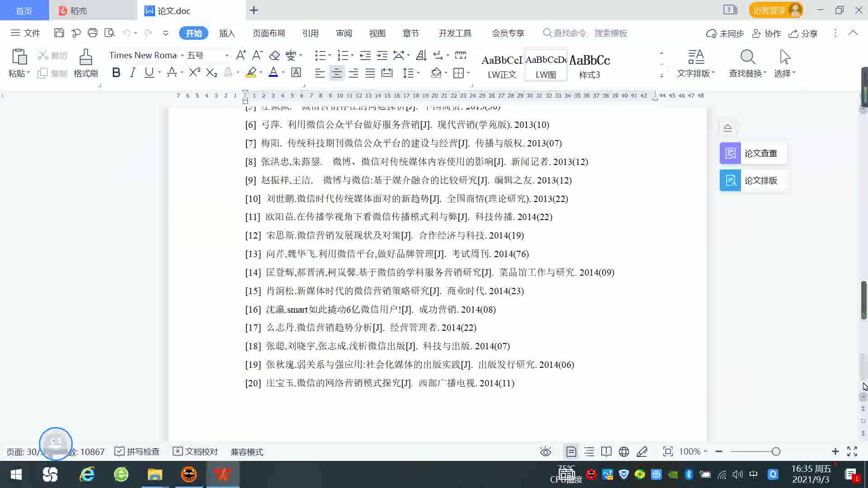Click the clear formatting eraser icon
868x488 pixels.
tap(274, 55)
